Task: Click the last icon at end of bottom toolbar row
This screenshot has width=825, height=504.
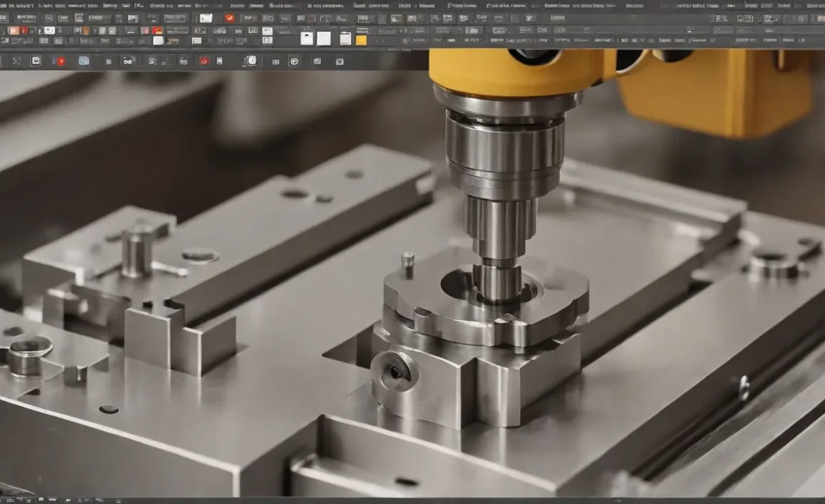Action: tap(340, 62)
